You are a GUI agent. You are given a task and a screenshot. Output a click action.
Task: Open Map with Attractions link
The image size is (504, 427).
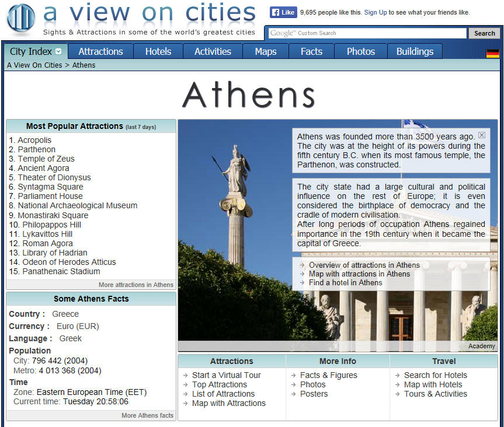pyautogui.click(x=229, y=403)
